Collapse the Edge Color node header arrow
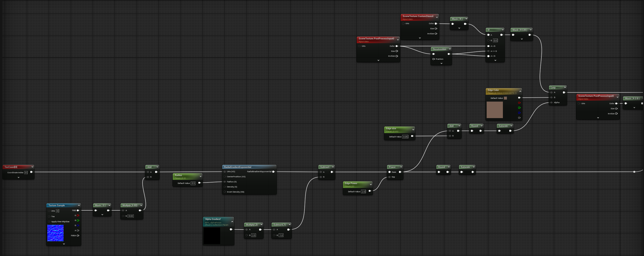 click(520, 91)
